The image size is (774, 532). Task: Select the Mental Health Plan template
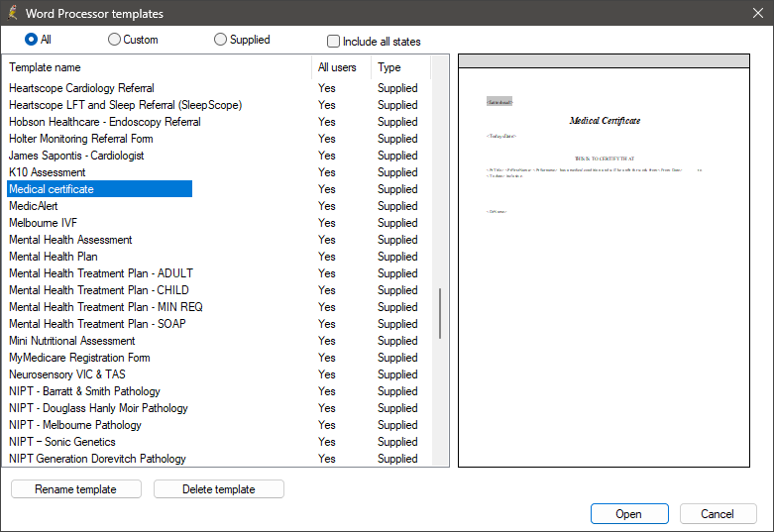coord(54,257)
